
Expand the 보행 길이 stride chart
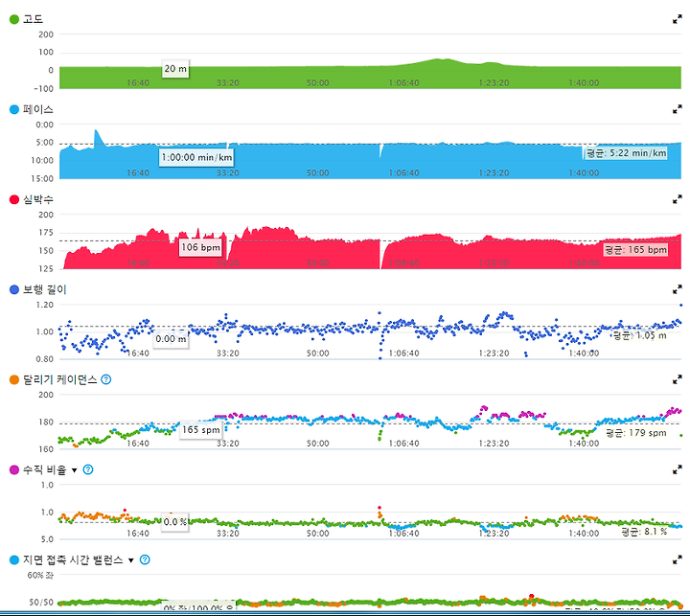click(678, 289)
